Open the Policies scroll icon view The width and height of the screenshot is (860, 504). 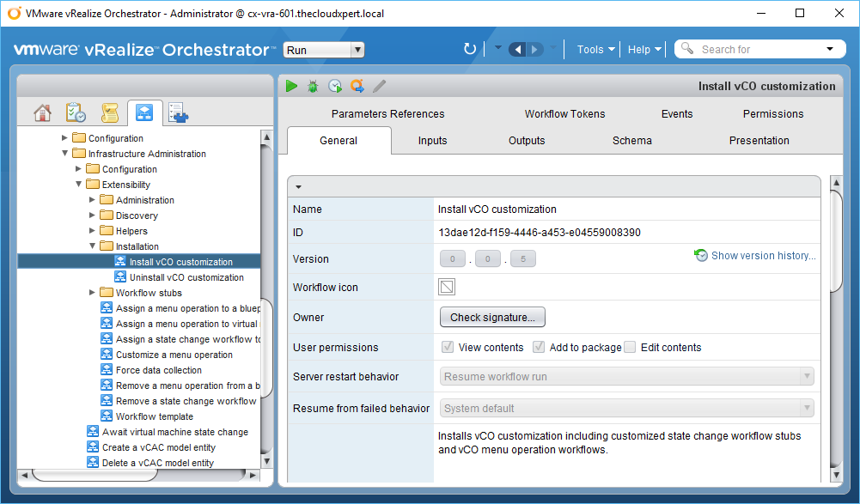pyautogui.click(x=109, y=112)
